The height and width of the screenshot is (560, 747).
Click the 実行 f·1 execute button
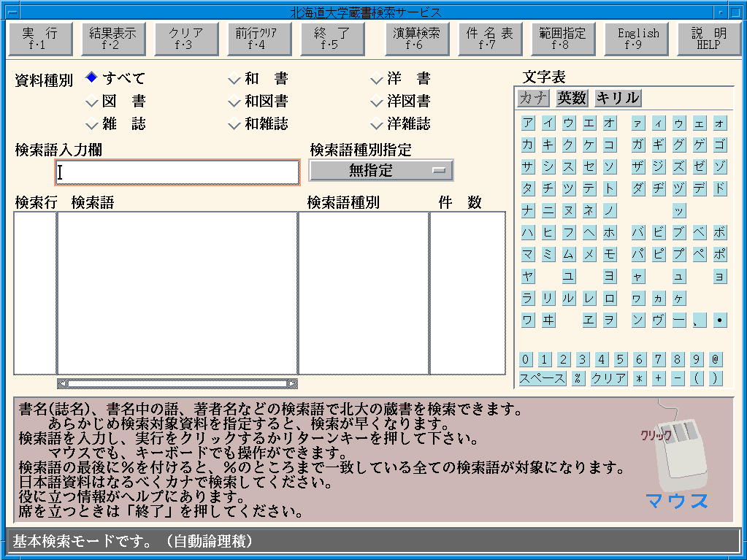(40, 39)
